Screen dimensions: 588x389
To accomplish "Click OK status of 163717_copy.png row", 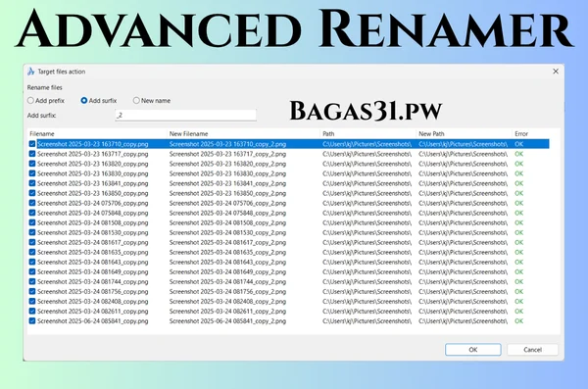I will point(518,154).
